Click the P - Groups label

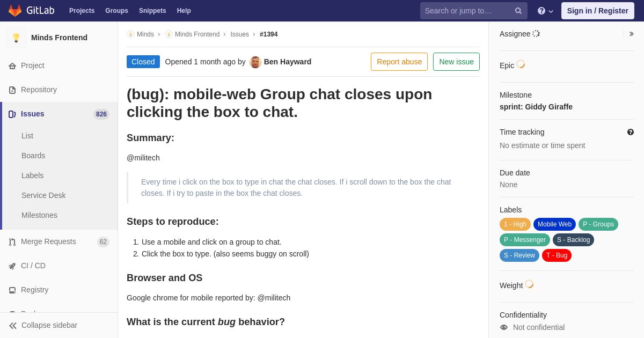coord(598,224)
